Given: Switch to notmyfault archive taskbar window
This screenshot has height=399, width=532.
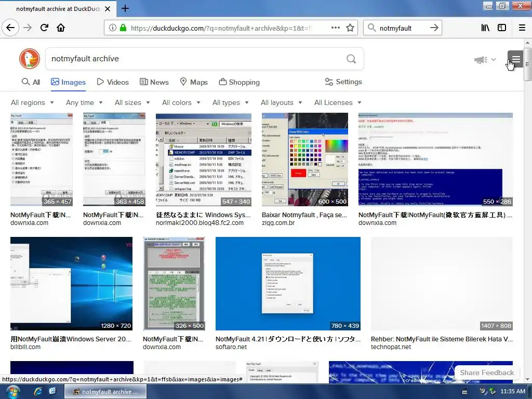Looking at the screenshot, I should [x=105, y=392].
